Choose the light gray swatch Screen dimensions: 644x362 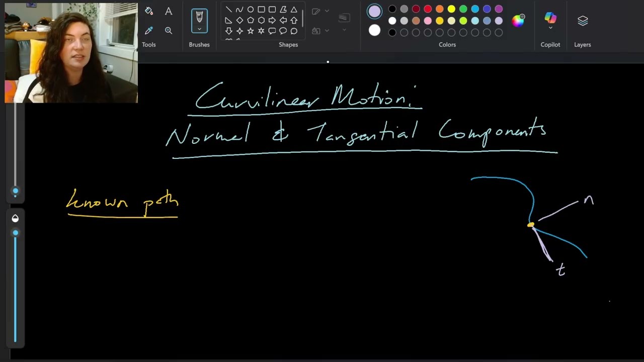pyautogui.click(x=404, y=21)
